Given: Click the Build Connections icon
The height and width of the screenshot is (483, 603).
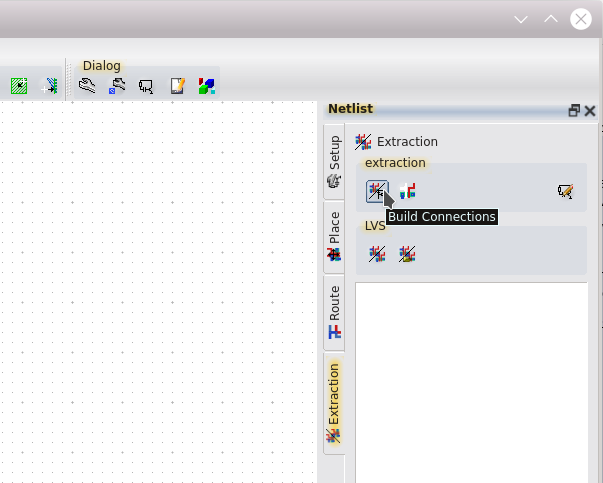Looking at the screenshot, I should pyautogui.click(x=377, y=191).
